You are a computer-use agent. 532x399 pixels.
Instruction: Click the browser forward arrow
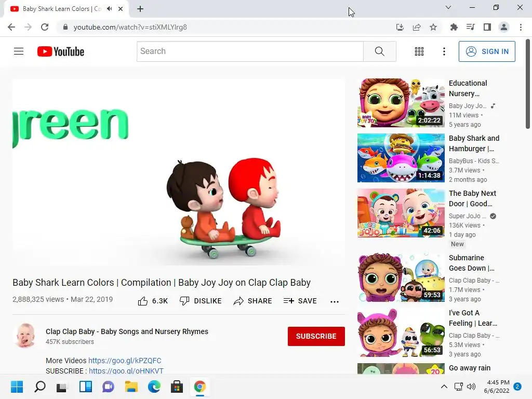pos(28,27)
